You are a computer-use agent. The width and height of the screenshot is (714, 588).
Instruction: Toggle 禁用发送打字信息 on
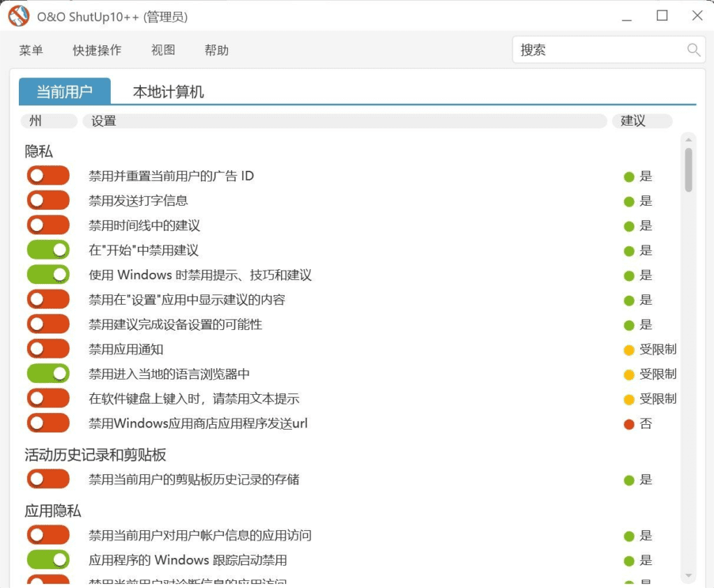tap(48, 200)
